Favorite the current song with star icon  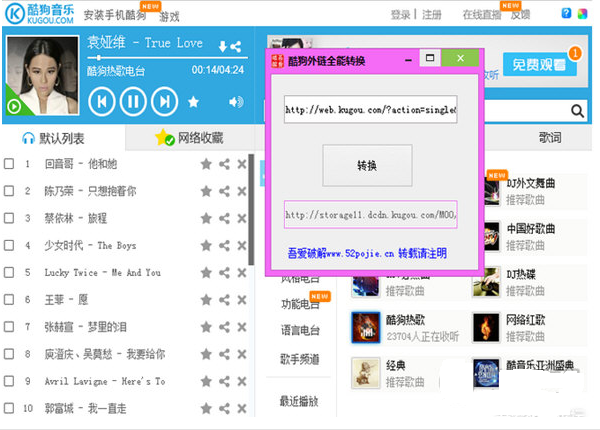(193, 102)
